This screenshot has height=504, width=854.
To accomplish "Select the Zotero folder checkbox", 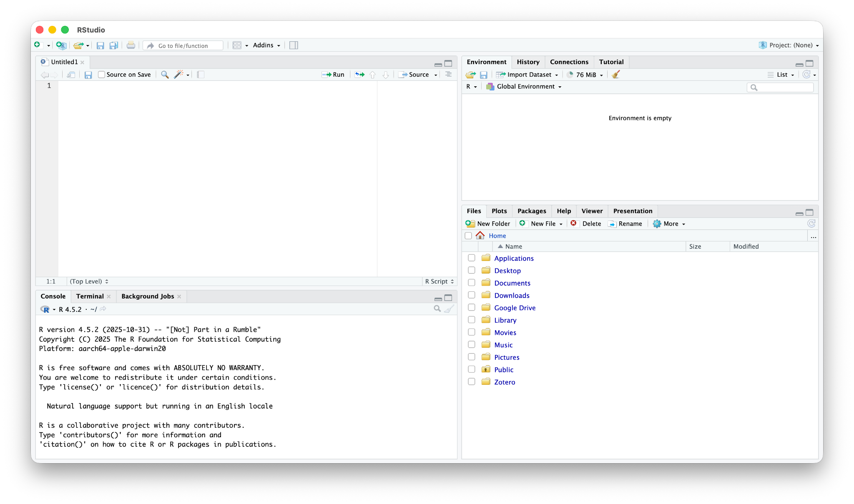I will click(x=472, y=381).
